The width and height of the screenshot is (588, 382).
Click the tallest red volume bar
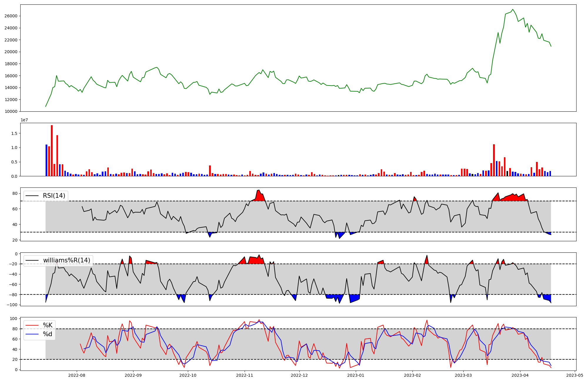(x=52, y=151)
